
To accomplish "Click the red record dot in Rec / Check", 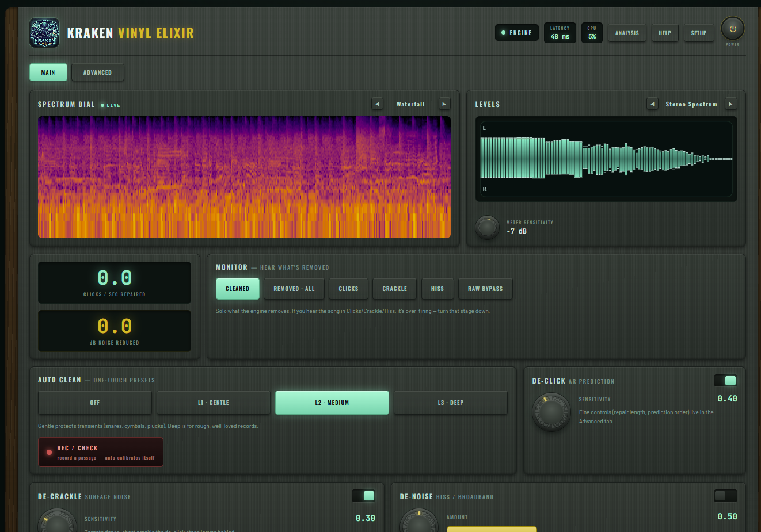I will [50, 452].
